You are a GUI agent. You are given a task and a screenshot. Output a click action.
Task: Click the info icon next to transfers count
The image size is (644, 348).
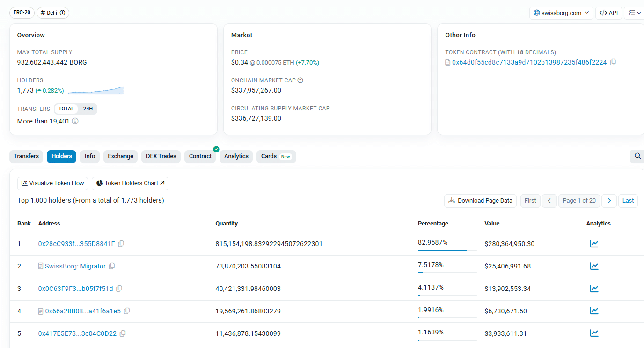(x=75, y=121)
